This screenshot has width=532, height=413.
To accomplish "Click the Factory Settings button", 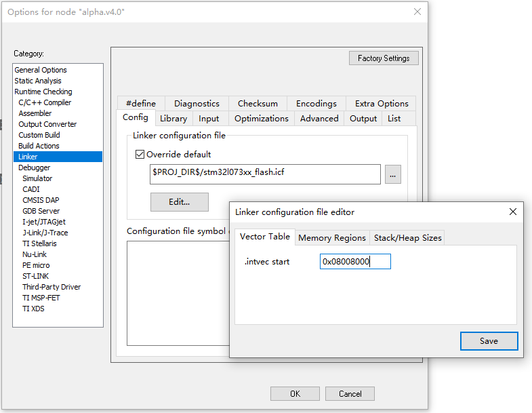I will pos(384,58).
